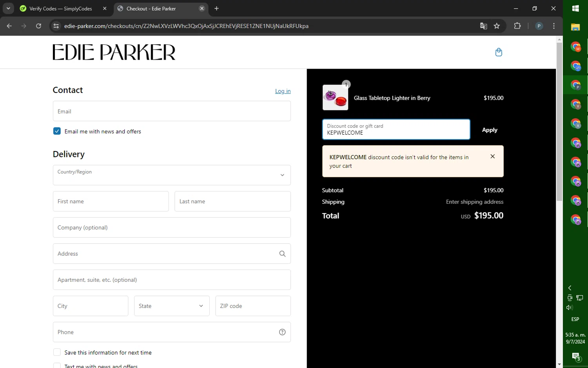Click the Glass Tabletop Lighter in Berry text

[392, 98]
